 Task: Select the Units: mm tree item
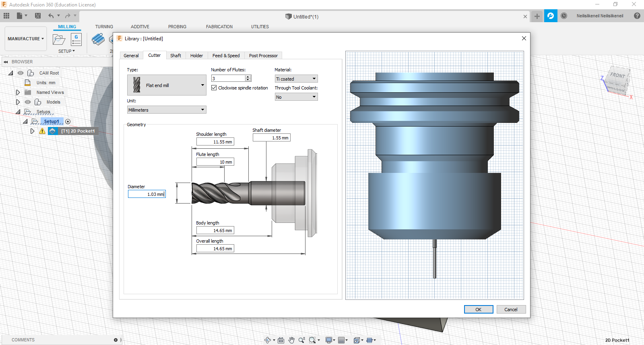(x=46, y=83)
